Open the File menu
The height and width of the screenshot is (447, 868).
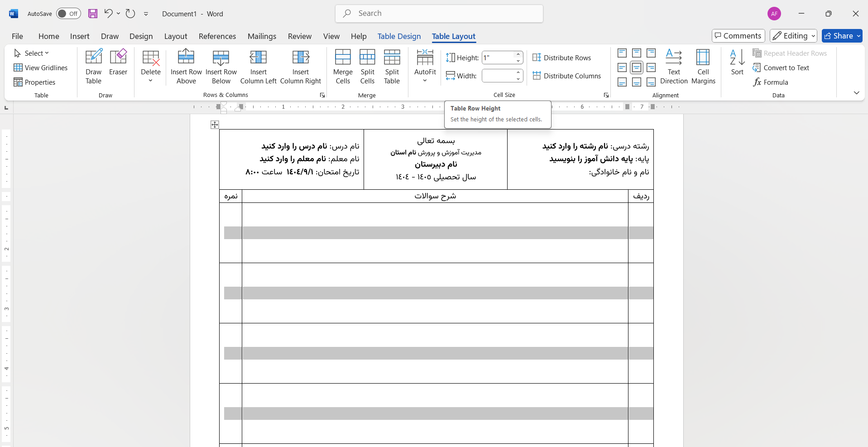(x=18, y=36)
